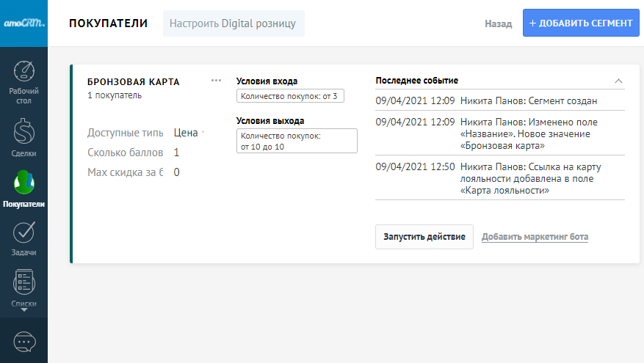Click the Назад link
The image size is (644, 363).
pyautogui.click(x=498, y=23)
